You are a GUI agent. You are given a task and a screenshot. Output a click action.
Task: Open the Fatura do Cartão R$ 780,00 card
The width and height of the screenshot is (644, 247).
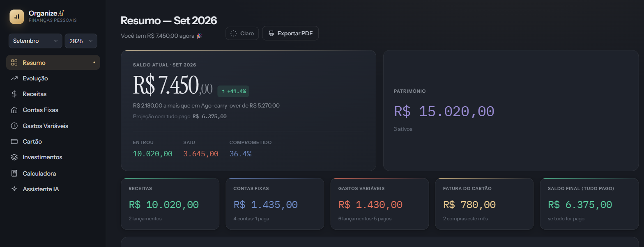pyautogui.click(x=484, y=204)
